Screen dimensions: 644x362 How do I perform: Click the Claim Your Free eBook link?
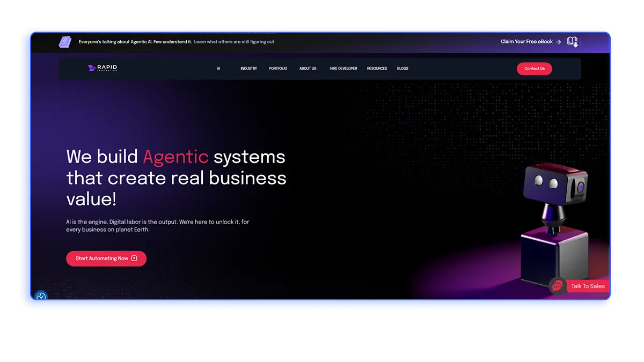526,42
